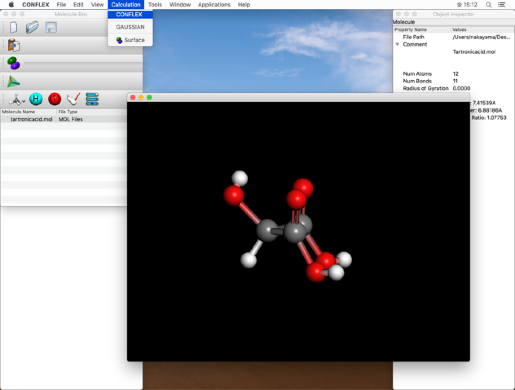Maximize the molecule viewer with green button
This screenshot has width=515, height=390.
[149, 97]
